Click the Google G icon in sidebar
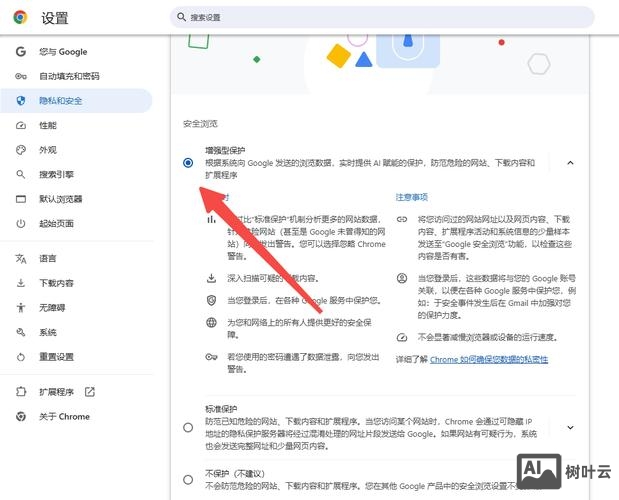The image size is (619, 500). [x=21, y=52]
